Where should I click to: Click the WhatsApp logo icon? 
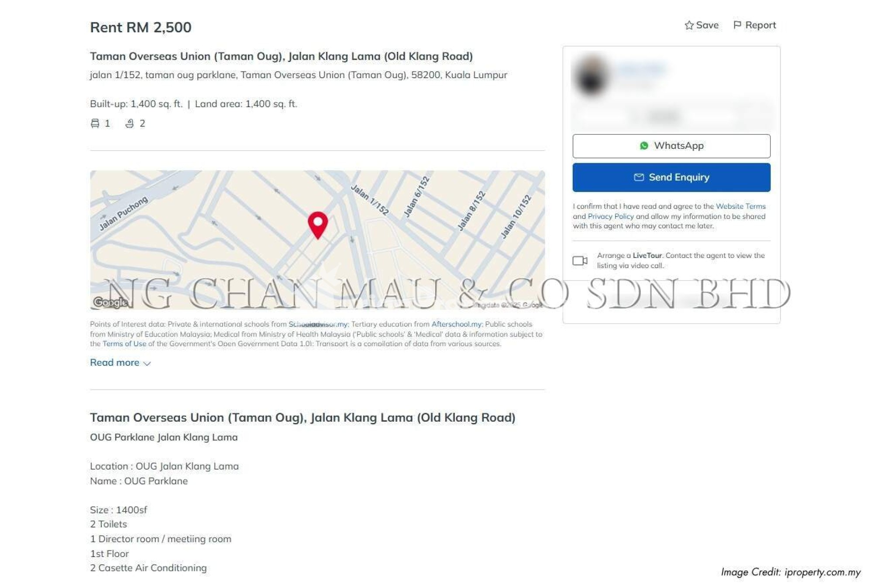(644, 146)
